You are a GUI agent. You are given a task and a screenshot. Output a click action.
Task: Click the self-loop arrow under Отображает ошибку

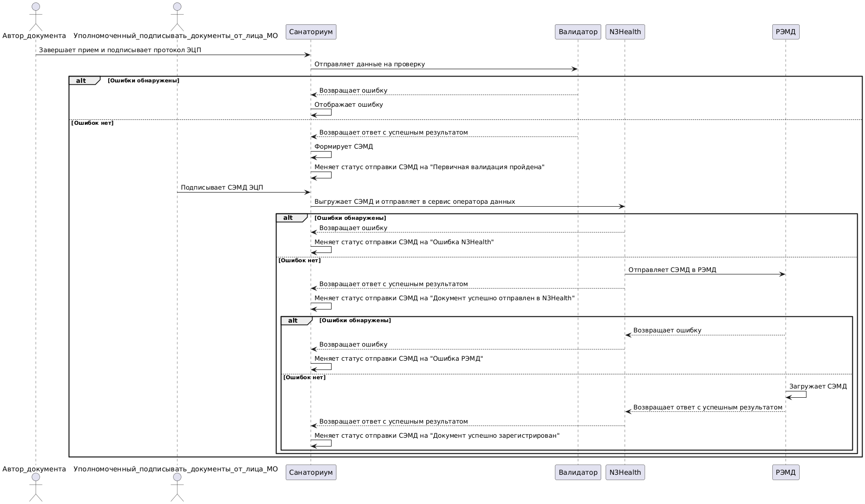pos(322,113)
